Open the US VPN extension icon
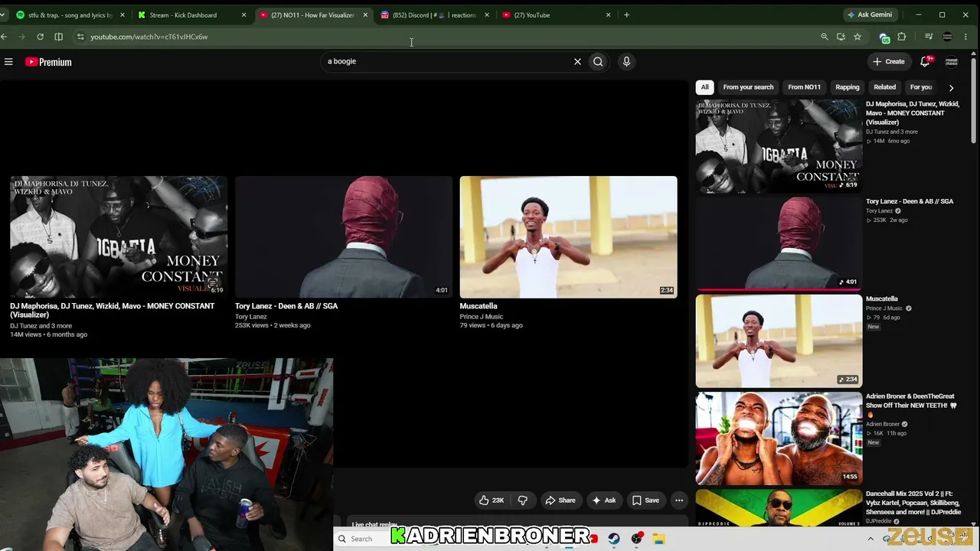The width and height of the screenshot is (980, 551). tap(885, 37)
